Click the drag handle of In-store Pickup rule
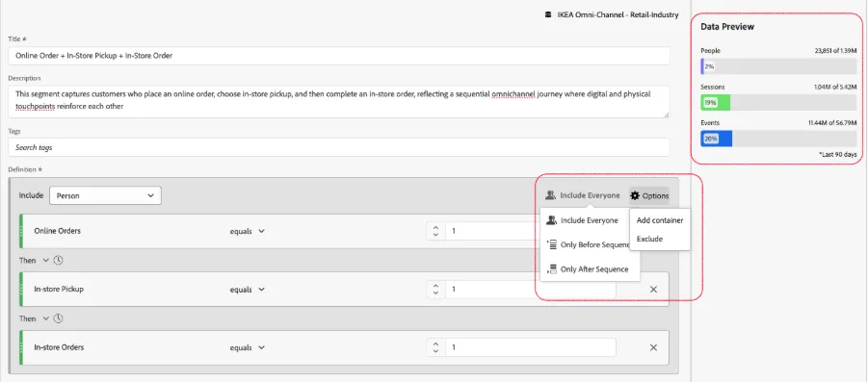 point(21,289)
